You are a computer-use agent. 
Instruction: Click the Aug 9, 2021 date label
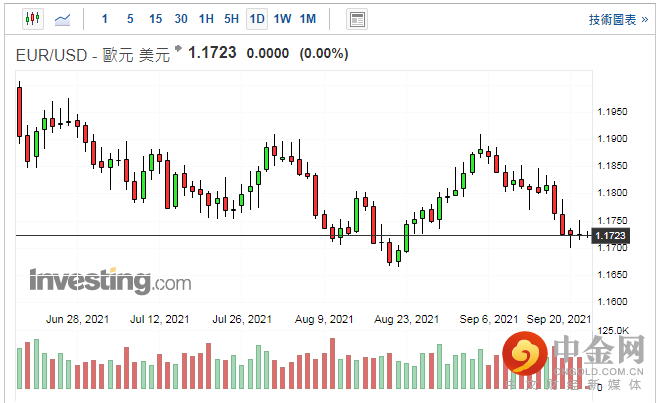click(x=324, y=319)
